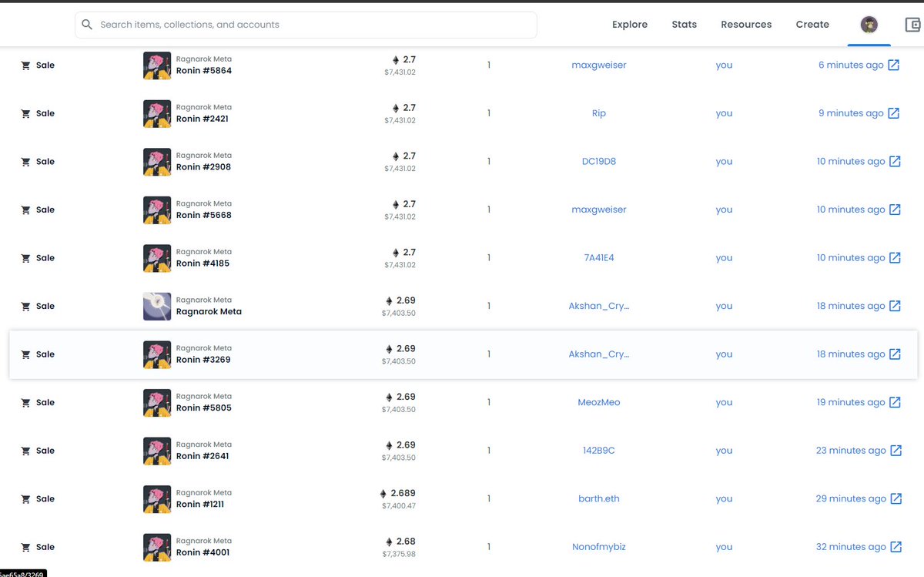Open Ronin #2641 thumbnail
The width and height of the screenshot is (924, 577).
tap(157, 451)
